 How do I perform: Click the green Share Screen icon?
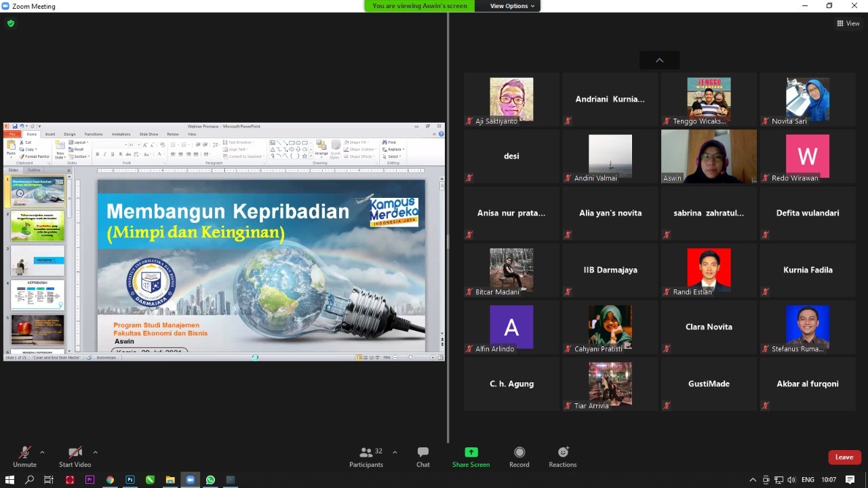click(471, 452)
